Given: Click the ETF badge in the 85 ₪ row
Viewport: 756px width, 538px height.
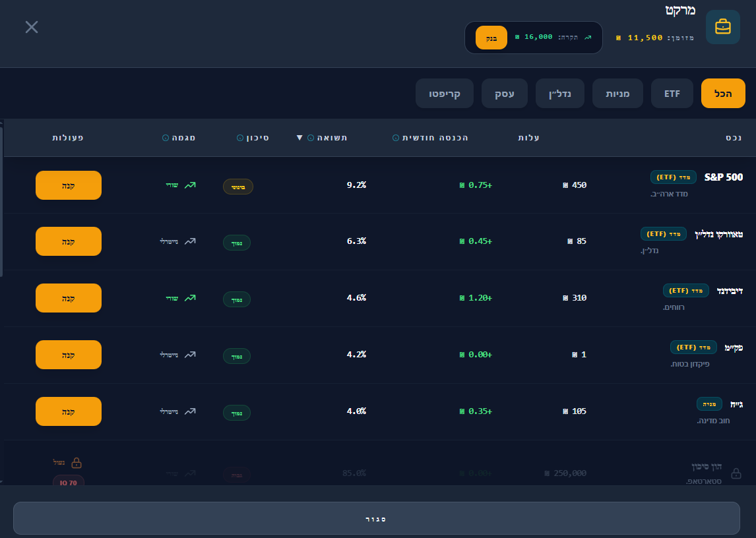Looking at the screenshot, I should click(664, 234).
